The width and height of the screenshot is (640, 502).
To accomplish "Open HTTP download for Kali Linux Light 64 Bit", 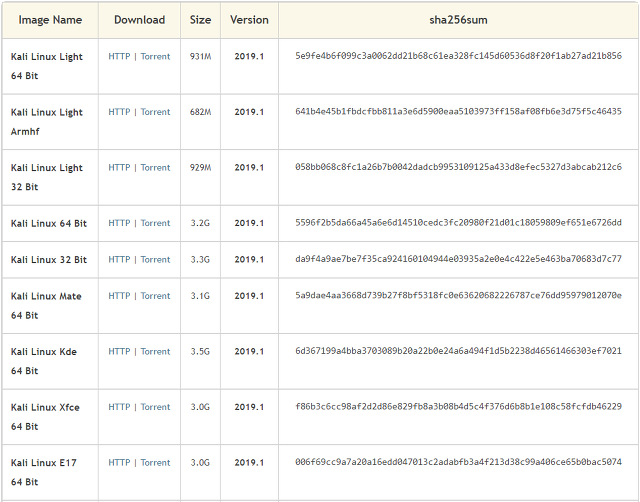I will tap(119, 56).
